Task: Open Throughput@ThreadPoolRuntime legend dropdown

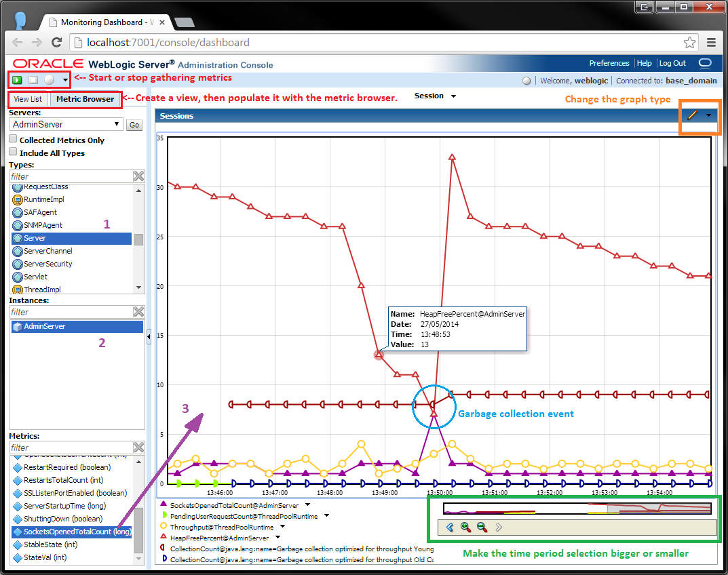Action: tap(282, 527)
